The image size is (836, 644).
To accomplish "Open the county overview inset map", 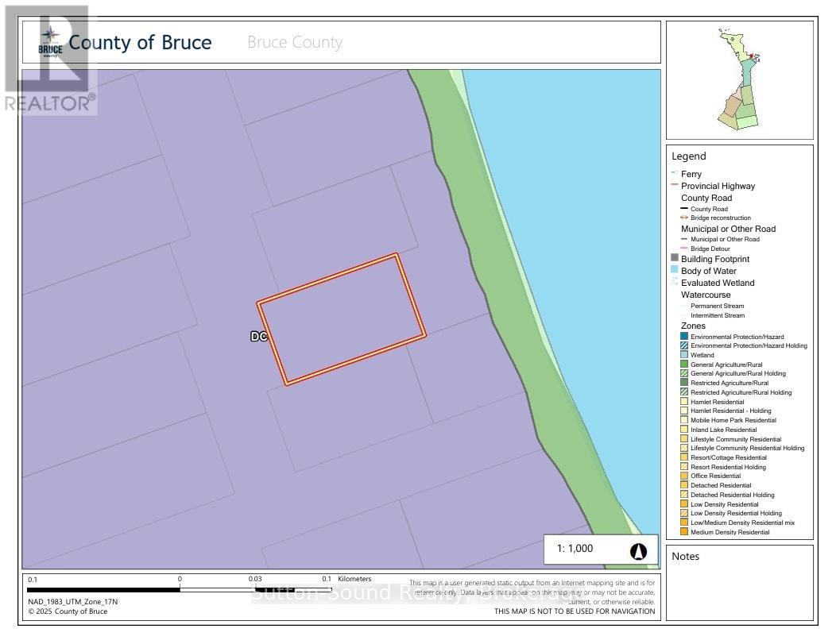I will coord(739,79).
